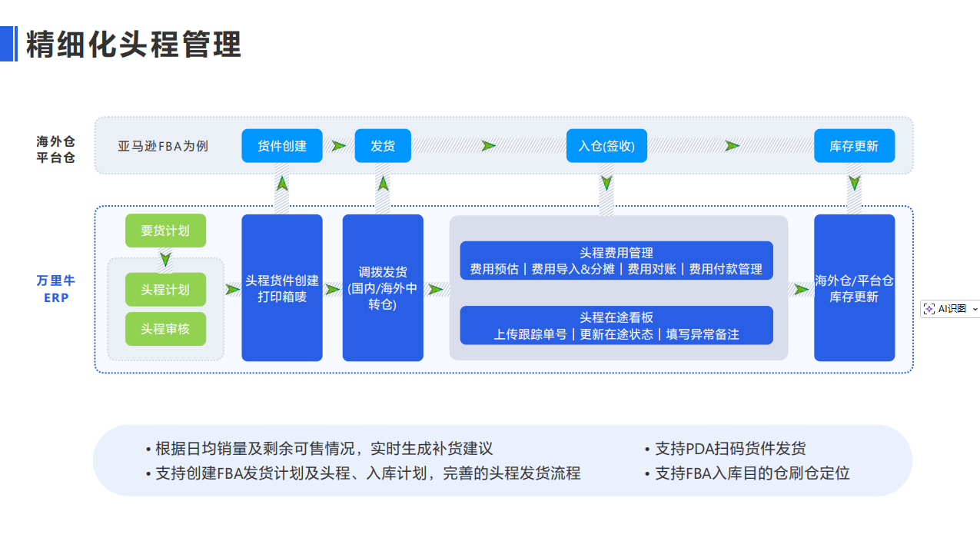Expand the AI识图 dropdown arrow
Screen dimensions: 980x551
coord(975,309)
